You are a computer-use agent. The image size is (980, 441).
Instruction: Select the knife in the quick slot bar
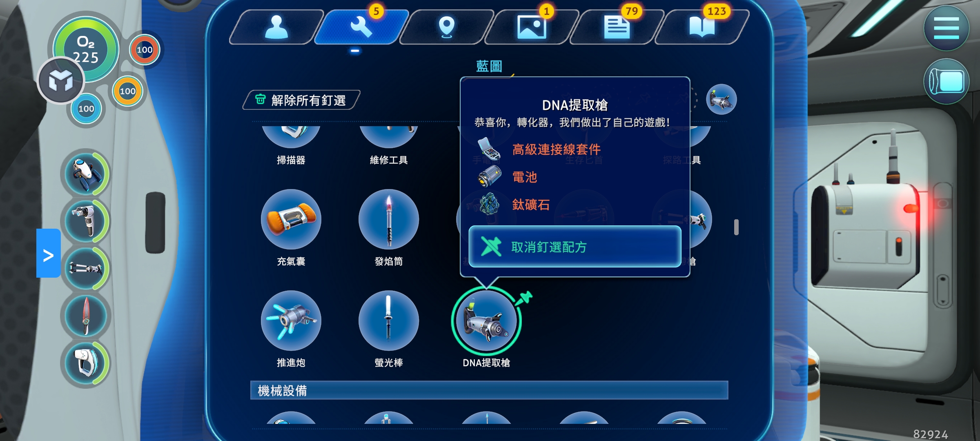click(x=86, y=316)
